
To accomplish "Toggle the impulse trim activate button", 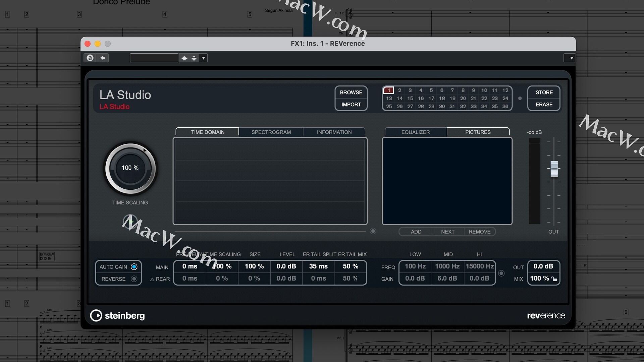I will pos(373,231).
